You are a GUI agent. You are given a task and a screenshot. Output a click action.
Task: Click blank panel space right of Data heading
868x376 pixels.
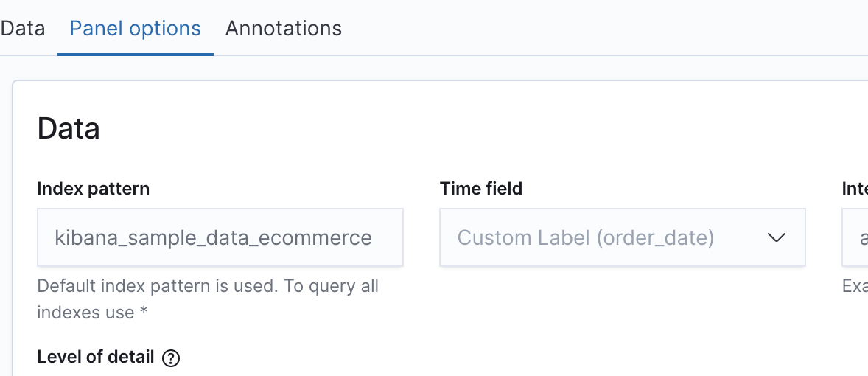442,129
